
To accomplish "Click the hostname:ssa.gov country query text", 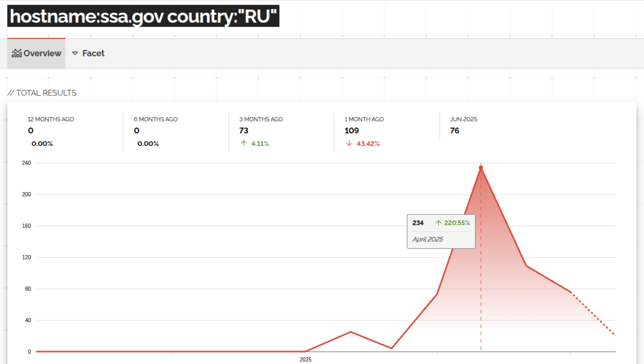I will coord(143,17).
